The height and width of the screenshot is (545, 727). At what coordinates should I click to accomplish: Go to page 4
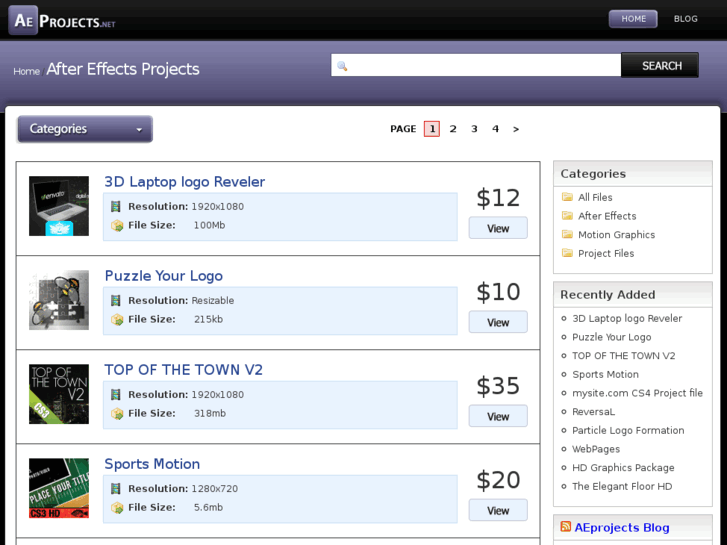(x=495, y=129)
